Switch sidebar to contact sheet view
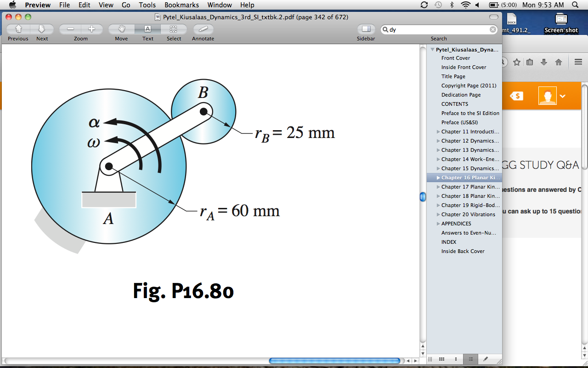The image size is (588, 368). [x=442, y=359]
